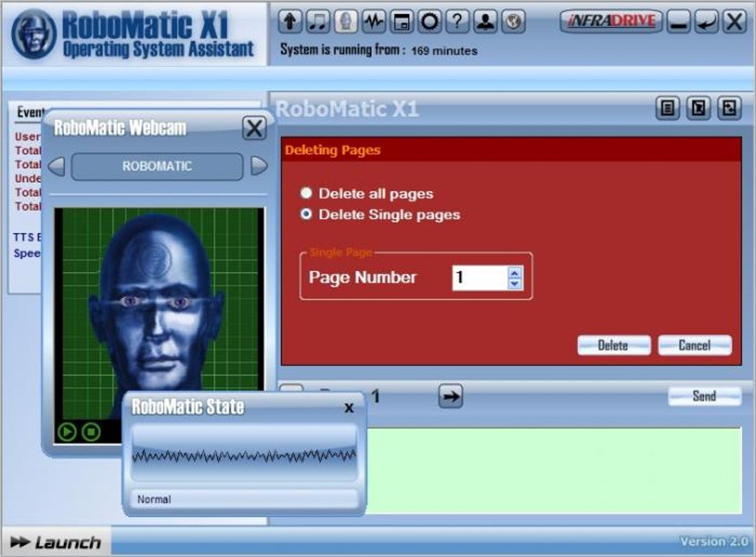Click the Version 2.0 label
The height and width of the screenshot is (557, 756).
(x=714, y=541)
